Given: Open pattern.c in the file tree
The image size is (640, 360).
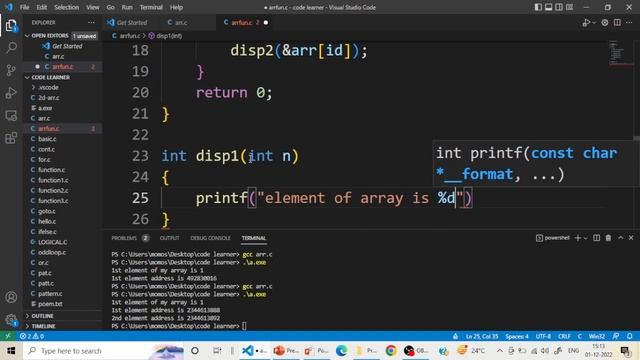Looking at the screenshot, I should [63, 293].
